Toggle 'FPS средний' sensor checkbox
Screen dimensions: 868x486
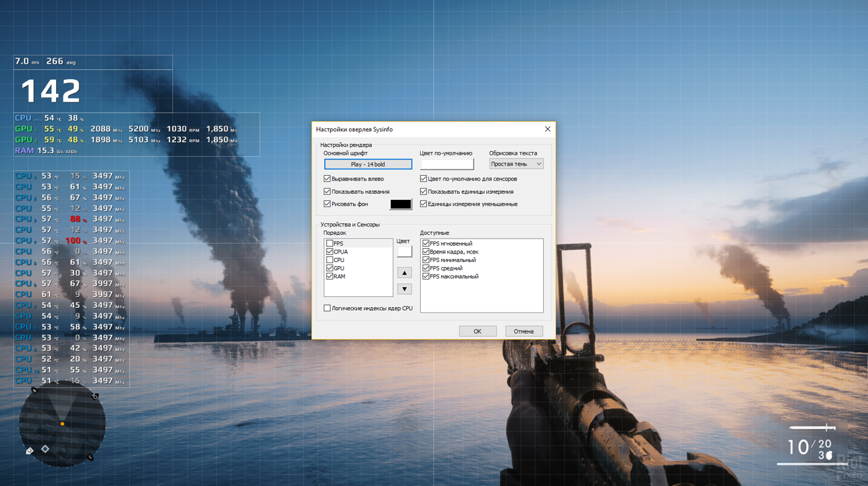tap(426, 268)
